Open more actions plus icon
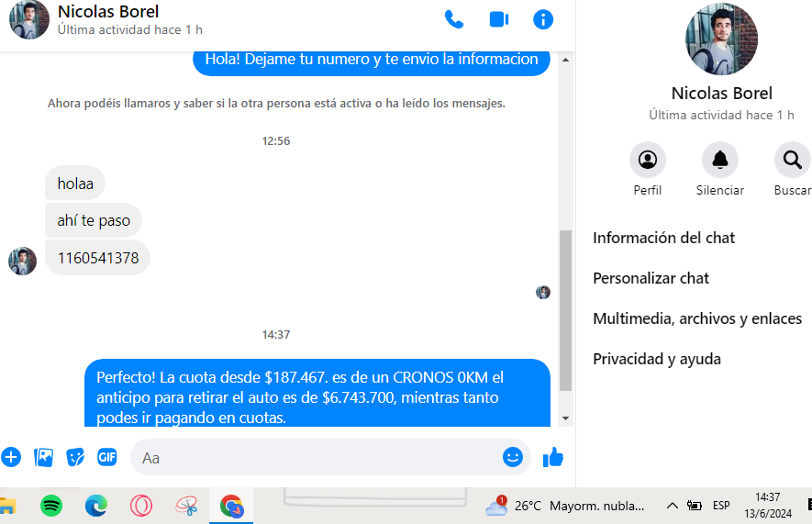 [x=11, y=457]
